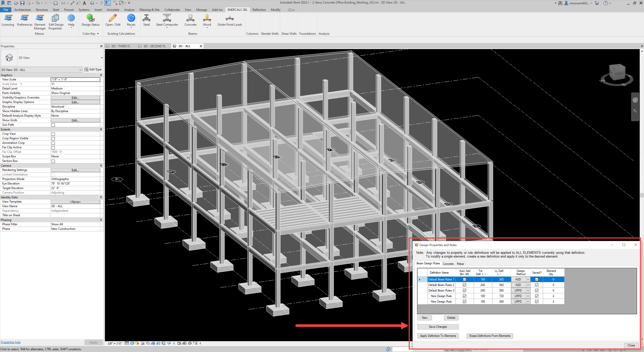Click the Text tool icon in quick access toolbar
644x352 pixels.
(x=85, y=3)
